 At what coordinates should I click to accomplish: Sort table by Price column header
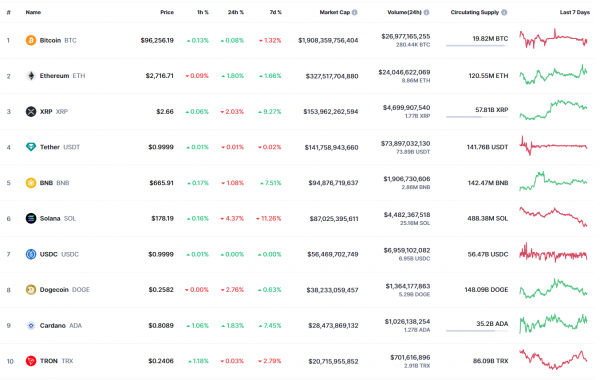(x=167, y=12)
